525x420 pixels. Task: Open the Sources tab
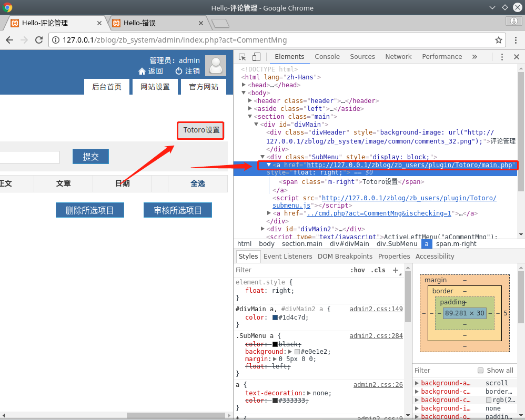pos(362,57)
